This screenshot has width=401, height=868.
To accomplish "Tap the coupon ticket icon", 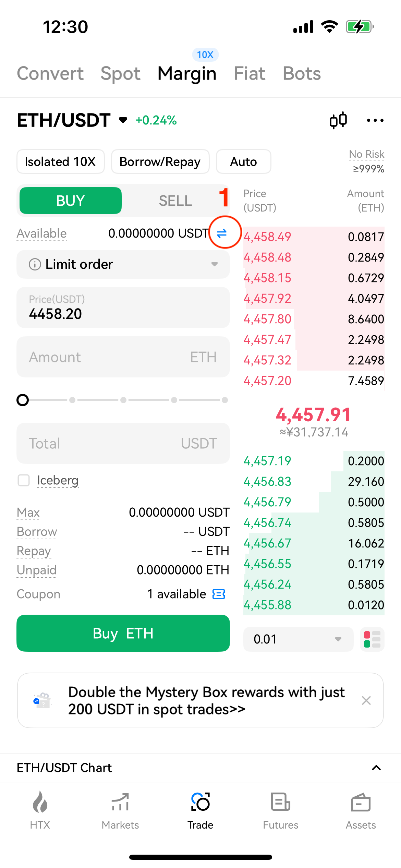I will pos(219,594).
